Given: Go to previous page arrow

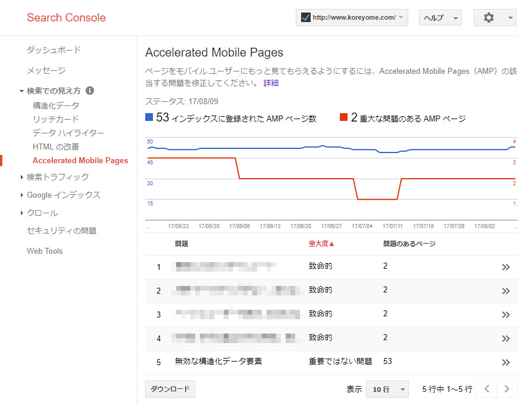Looking at the screenshot, I should 486,389.
